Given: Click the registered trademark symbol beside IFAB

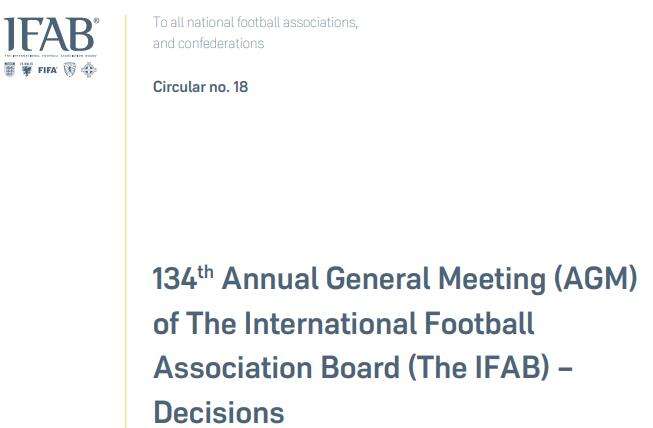Looking at the screenshot, I should pos(96,20).
